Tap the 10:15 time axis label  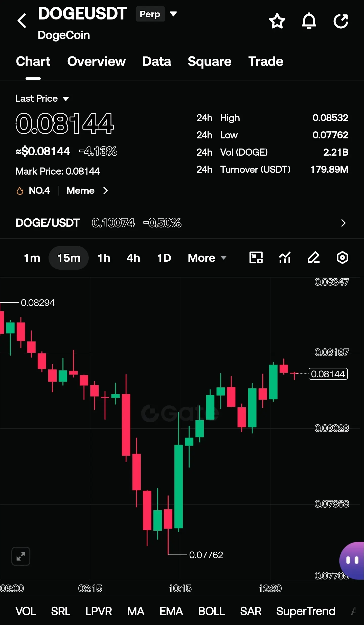[x=180, y=588]
